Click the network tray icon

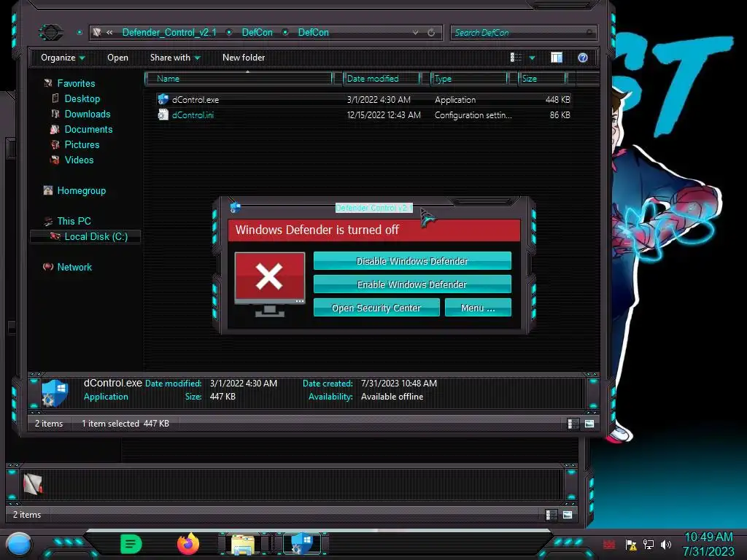(649, 544)
